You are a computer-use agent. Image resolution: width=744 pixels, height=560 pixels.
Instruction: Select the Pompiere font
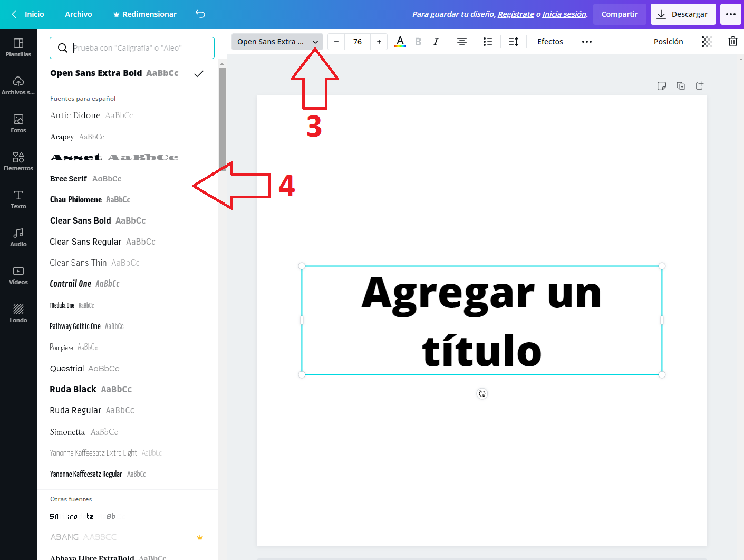pos(128,347)
